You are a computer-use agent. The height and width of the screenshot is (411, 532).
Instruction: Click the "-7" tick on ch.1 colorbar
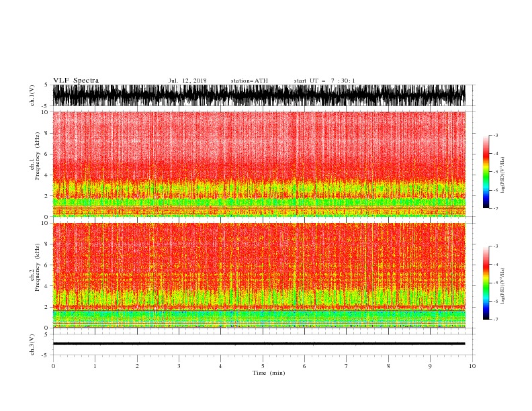[x=496, y=208]
